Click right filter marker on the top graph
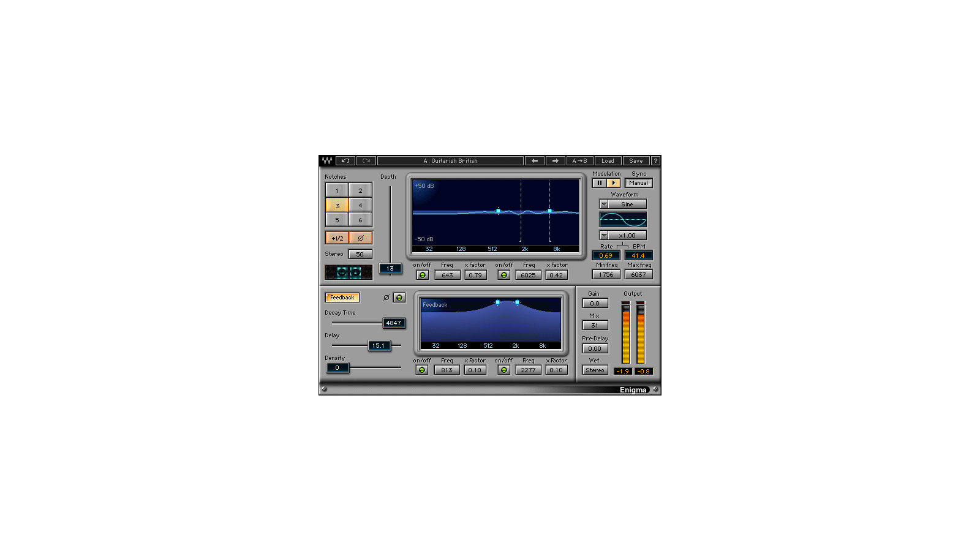 pyautogui.click(x=549, y=211)
